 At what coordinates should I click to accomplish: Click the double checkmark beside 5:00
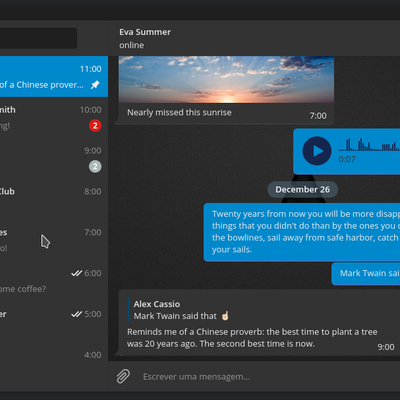tap(76, 314)
